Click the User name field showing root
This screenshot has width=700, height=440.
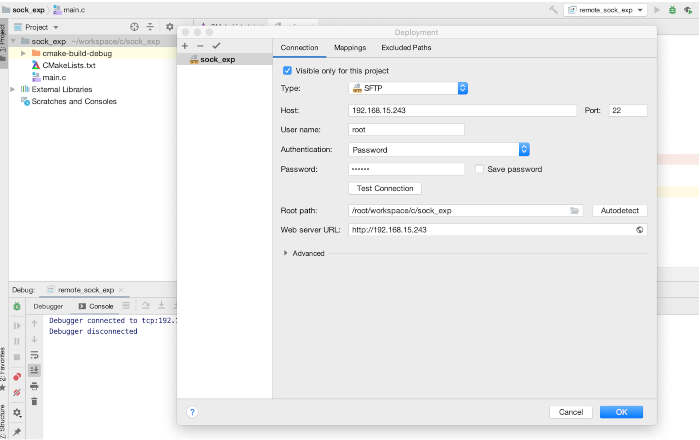(x=406, y=130)
